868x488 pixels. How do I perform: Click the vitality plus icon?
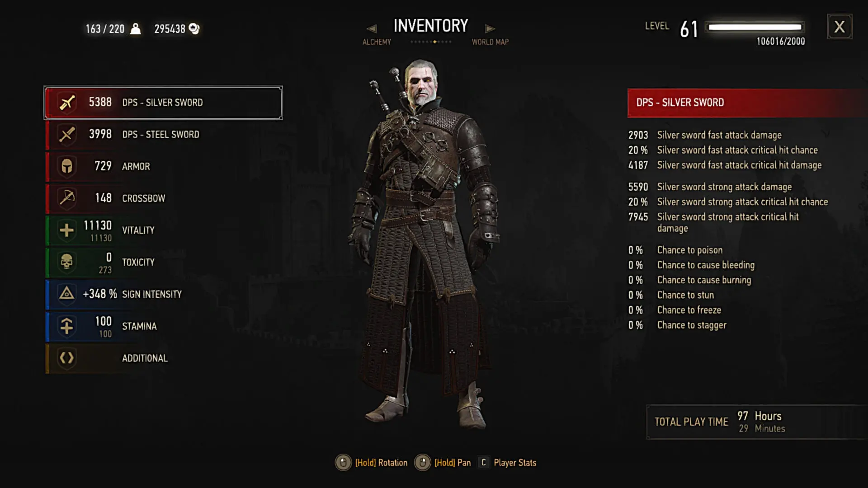[x=67, y=230]
